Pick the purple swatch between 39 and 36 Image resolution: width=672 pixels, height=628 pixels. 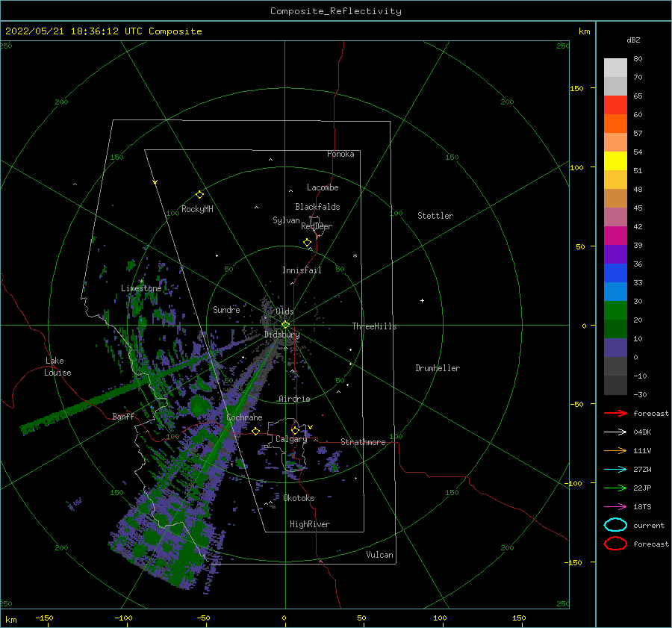(615, 254)
